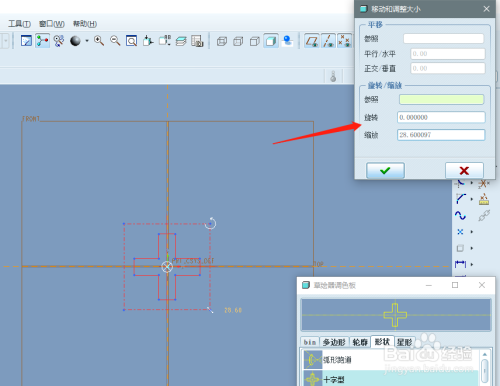
Task: Expand the appearance sphere dropdown arrow
Action: pos(87,41)
